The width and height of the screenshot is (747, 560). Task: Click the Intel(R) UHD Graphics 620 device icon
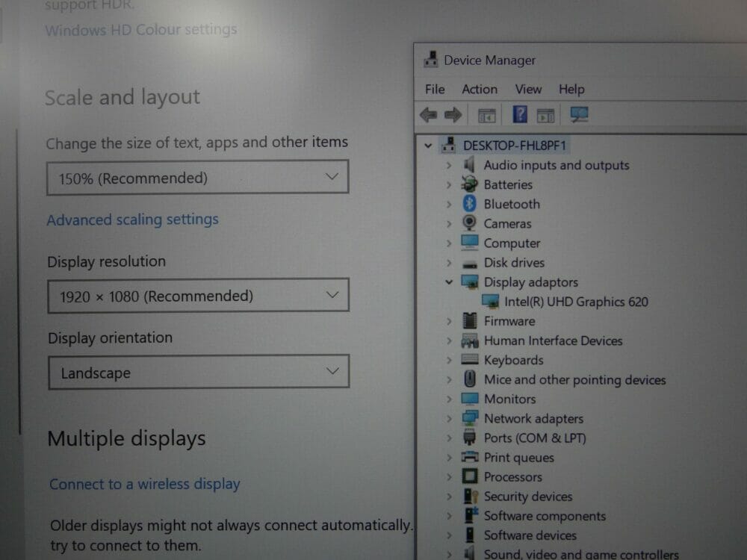490,302
